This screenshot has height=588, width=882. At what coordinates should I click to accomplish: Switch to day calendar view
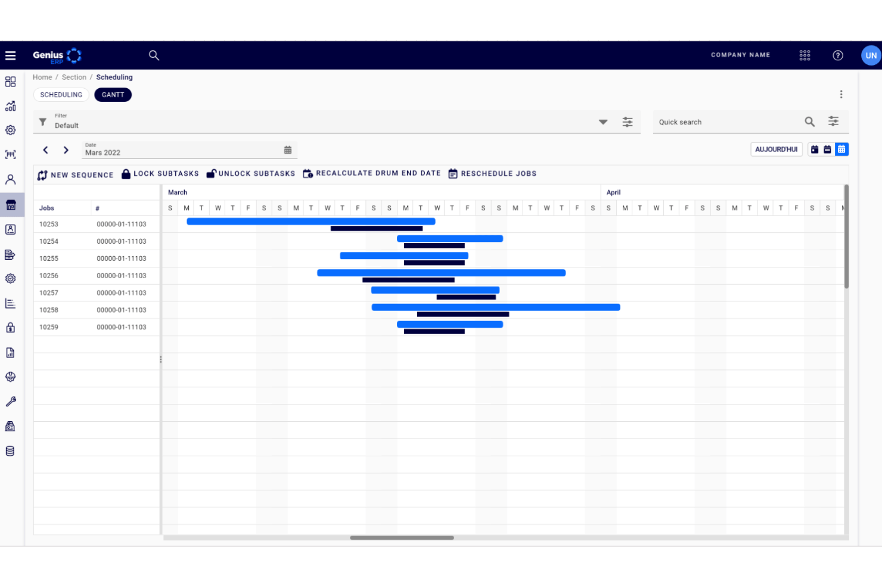pos(814,150)
